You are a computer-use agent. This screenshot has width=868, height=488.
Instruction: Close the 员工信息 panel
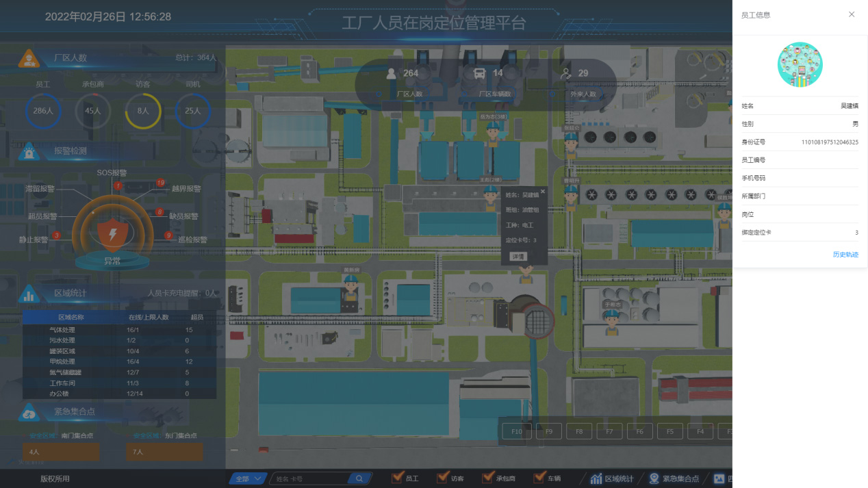click(x=852, y=14)
